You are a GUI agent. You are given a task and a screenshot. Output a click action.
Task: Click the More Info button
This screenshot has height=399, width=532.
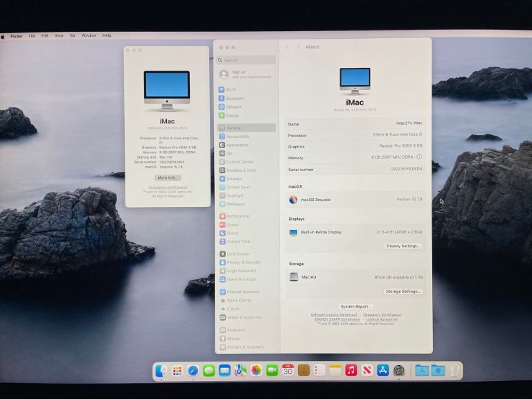168,178
